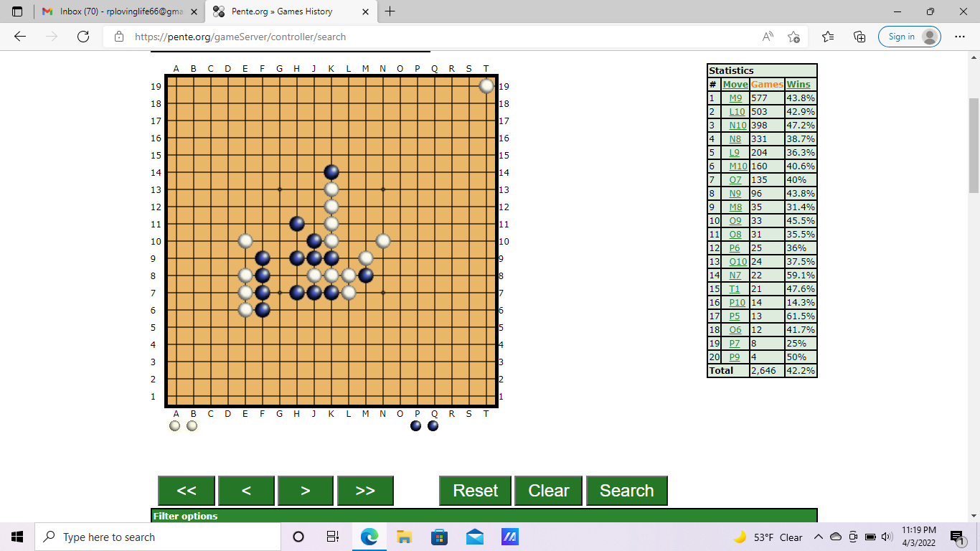980x551 pixels.
Task: Click the white stone at N10
Action: point(383,241)
